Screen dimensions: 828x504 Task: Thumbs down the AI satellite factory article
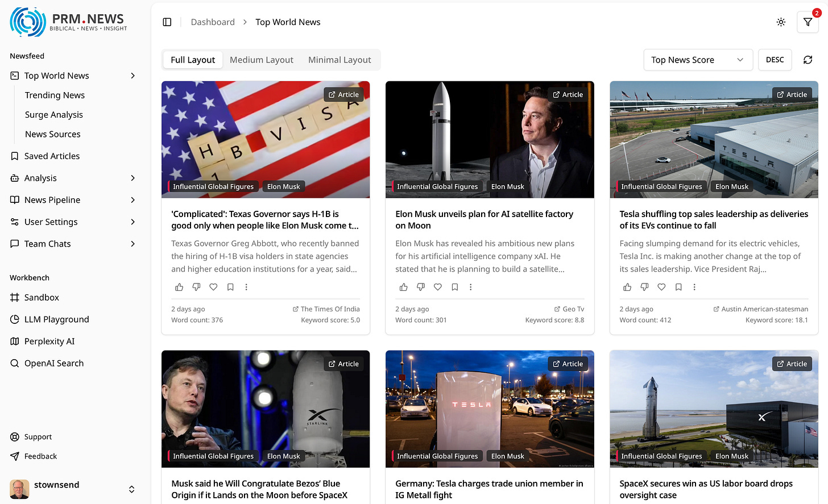[x=420, y=287]
